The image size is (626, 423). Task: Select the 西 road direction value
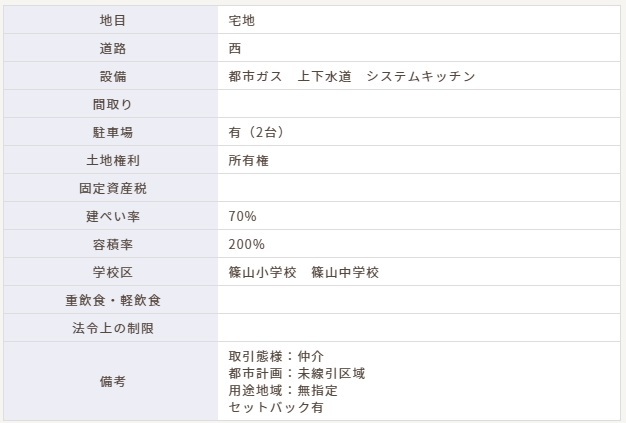[235, 48]
